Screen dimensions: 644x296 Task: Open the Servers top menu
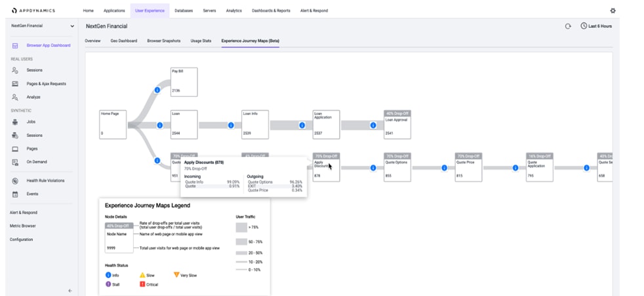pyautogui.click(x=209, y=10)
